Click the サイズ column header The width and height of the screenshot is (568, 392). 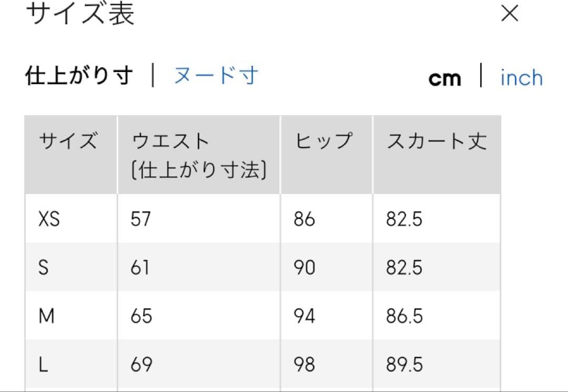pos(68,142)
